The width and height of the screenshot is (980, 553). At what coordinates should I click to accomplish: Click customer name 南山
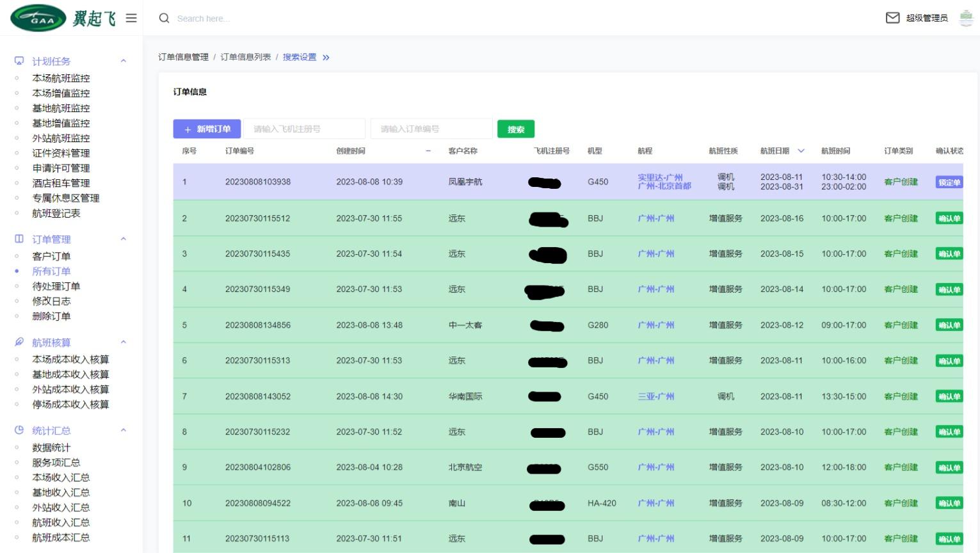[x=457, y=503]
